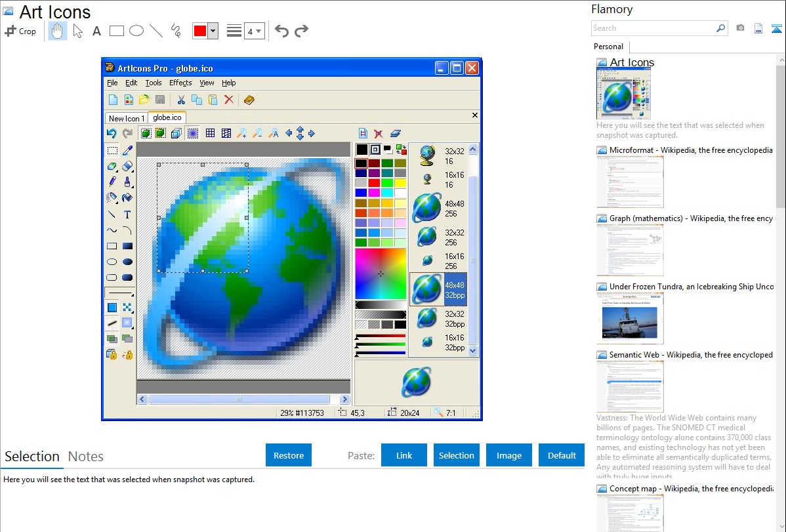
Task: Click the zoom in magnifier with plus
Action: click(x=241, y=133)
